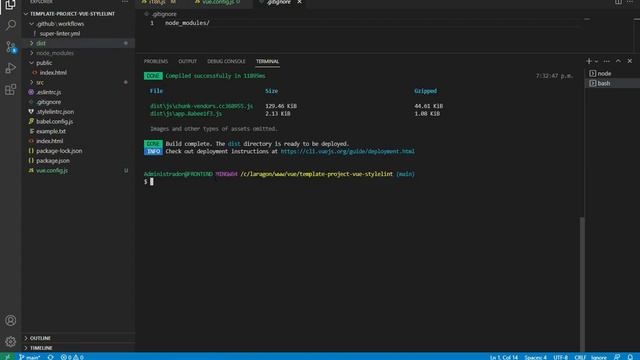Click Ln 1, Col 14 cursor position
Image resolution: width=640 pixels, height=360 pixels.
[504, 357]
